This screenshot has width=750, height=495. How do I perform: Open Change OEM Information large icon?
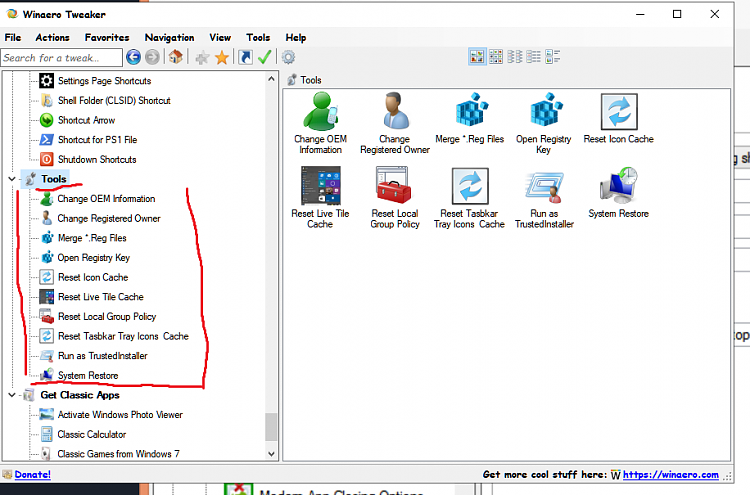pyautogui.click(x=320, y=123)
